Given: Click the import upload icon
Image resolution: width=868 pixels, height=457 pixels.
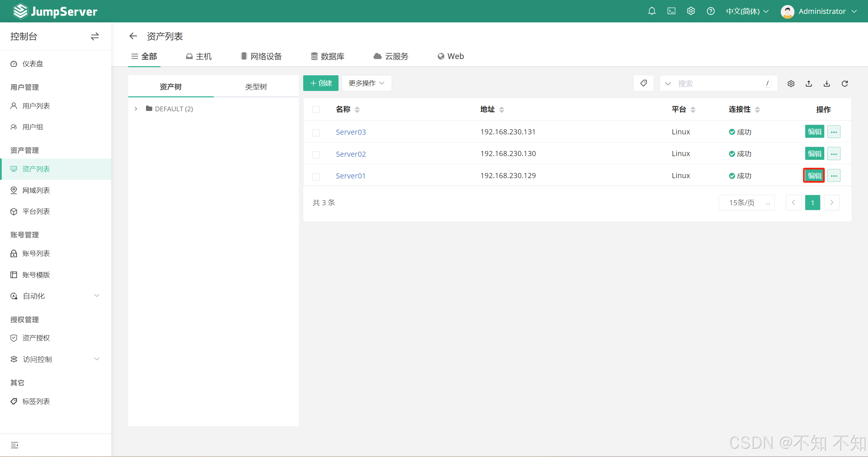Looking at the screenshot, I should pyautogui.click(x=809, y=83).
